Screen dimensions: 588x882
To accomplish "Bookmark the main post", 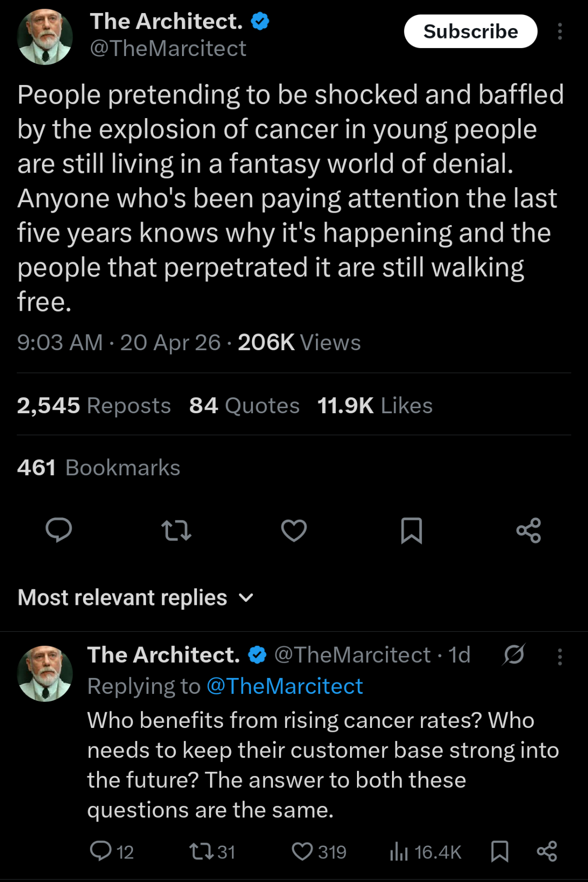I will pos(411,530).
